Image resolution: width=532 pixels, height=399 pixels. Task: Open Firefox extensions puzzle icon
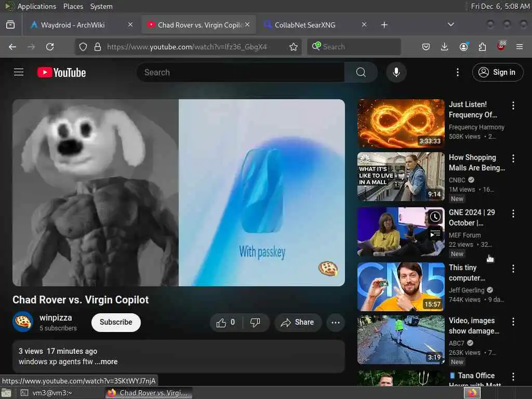482,47
